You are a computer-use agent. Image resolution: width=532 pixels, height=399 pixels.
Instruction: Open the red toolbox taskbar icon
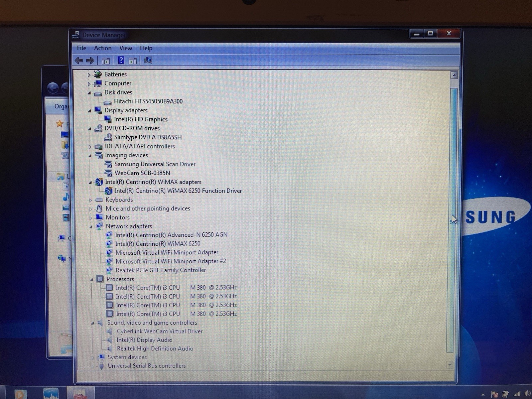pos(80,394)
